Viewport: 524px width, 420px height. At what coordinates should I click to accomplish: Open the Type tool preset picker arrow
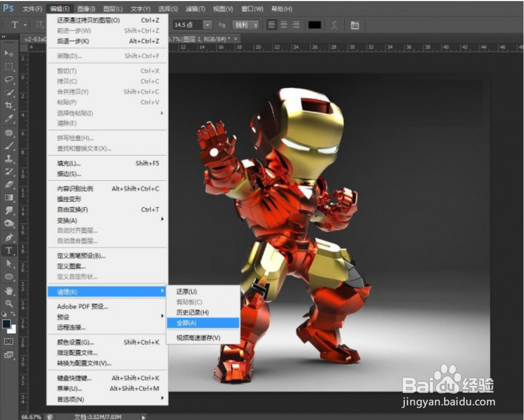click(x=25, y=25)
